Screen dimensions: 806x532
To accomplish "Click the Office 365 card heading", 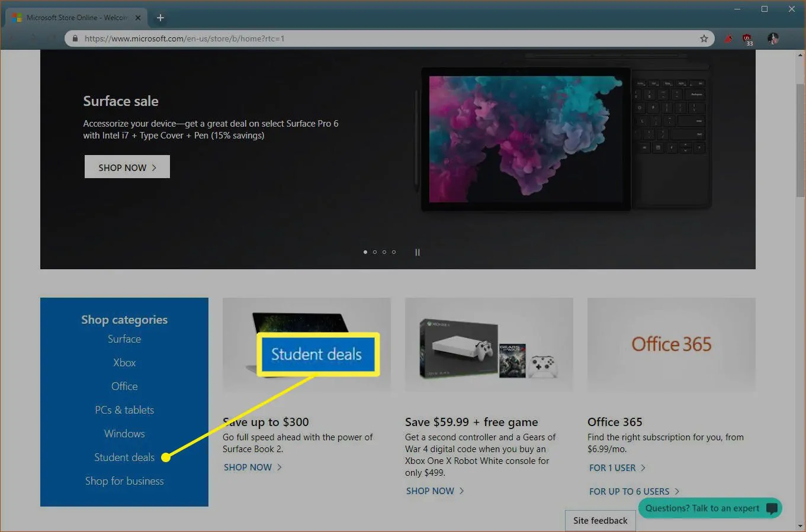I will point(615,422).
